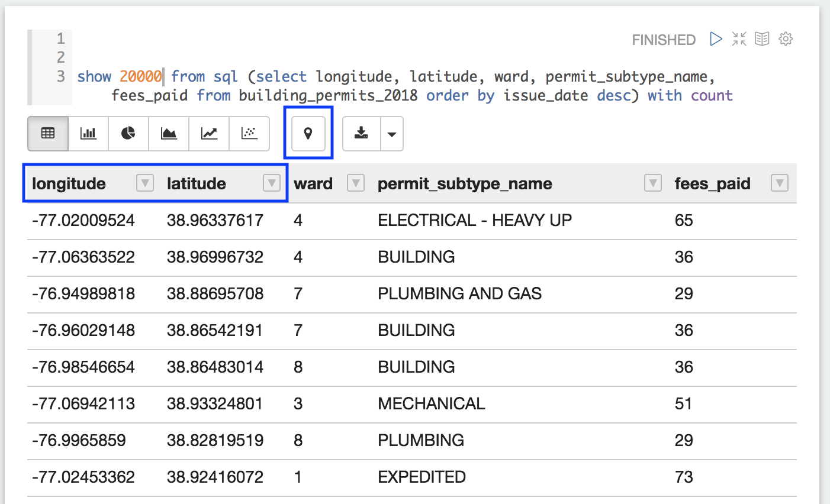Select fees cell 73

(x=684, y=477)
